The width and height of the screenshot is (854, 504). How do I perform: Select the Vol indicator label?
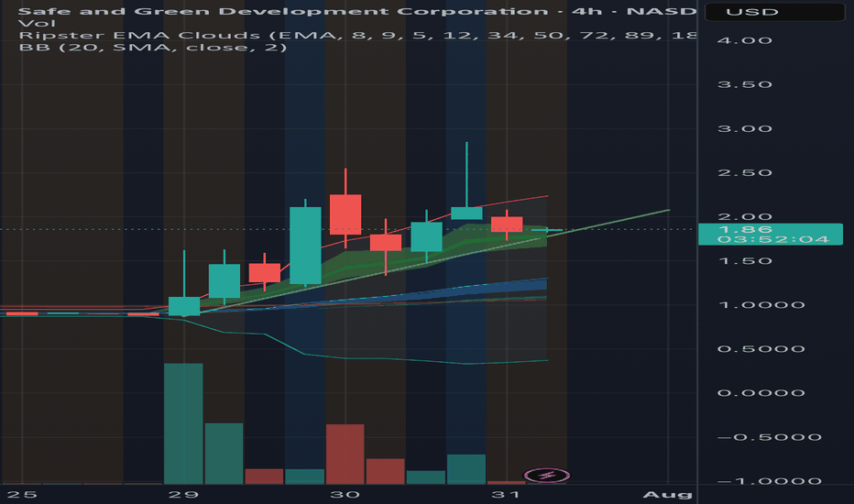point(37,24)
